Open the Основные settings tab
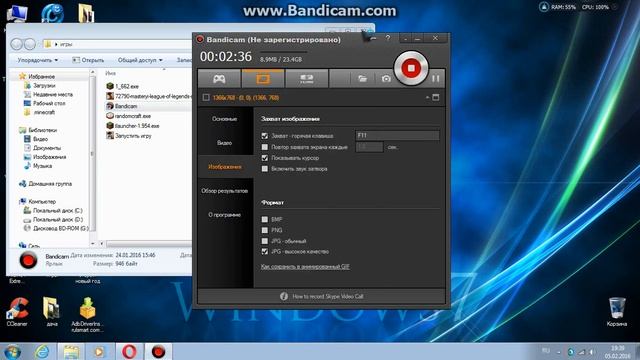The width and height of the screenshot is (640, 360). [224, 119]
